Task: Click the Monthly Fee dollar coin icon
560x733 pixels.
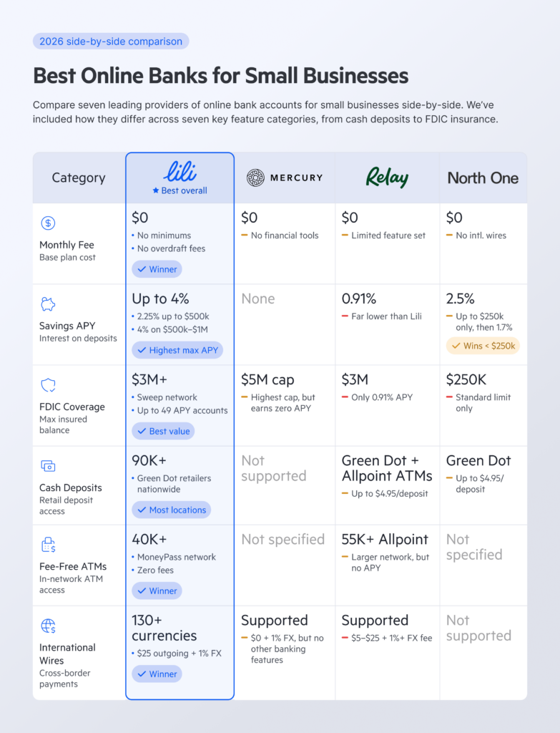Action: [48, 223]
